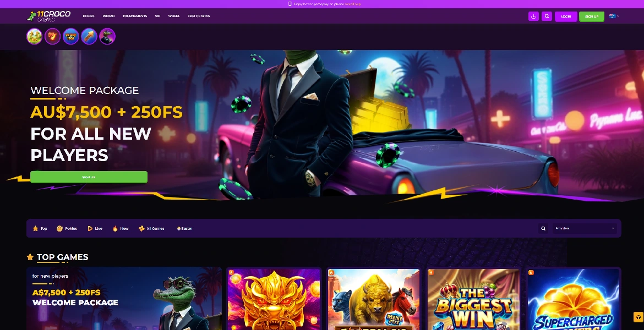Open The Biggest Win game thumbnail
This screenshot has width=644, height=330.
click(x=473, y=300)
